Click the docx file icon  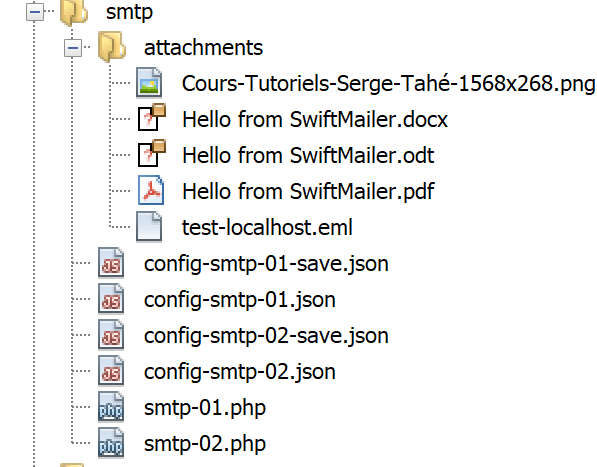tap(152, 117)
